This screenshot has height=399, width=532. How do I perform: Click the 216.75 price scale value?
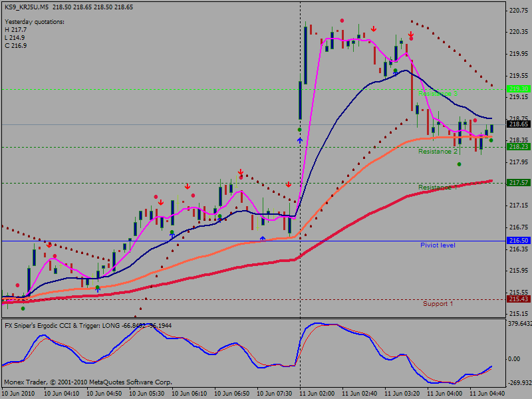(519, 227)
